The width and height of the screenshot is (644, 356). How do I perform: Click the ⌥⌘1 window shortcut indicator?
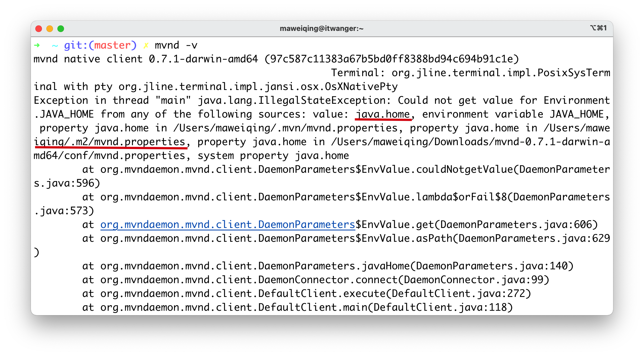[x=598, y=28]
